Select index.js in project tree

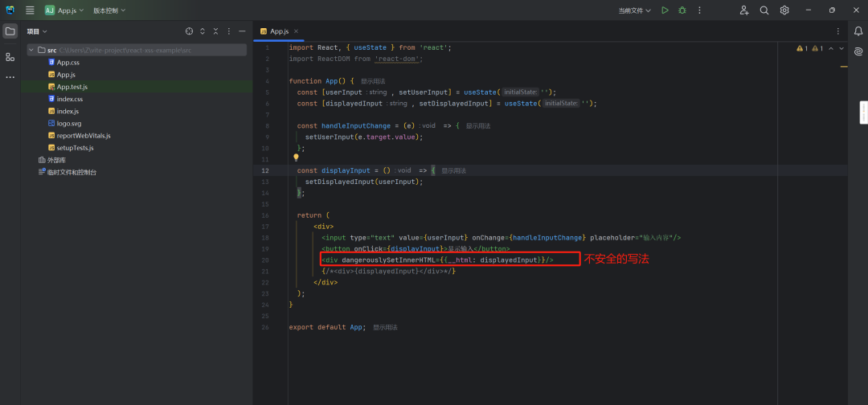(68, 111)
